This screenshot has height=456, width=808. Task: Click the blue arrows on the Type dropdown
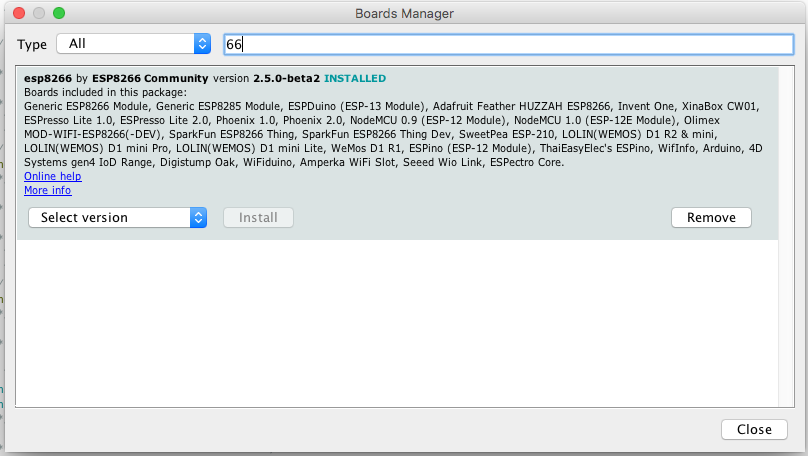click(x=202, y=44)
